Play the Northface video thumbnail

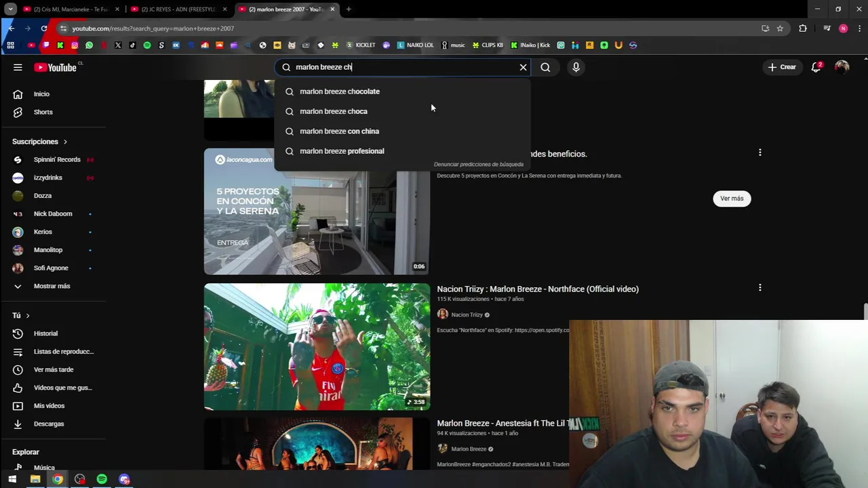tap(317, 346)
